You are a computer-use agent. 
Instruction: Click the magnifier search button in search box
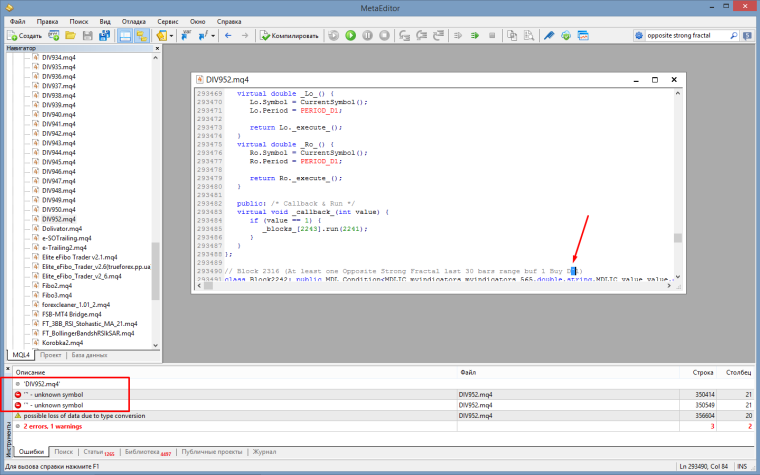[x=733, y=35]
